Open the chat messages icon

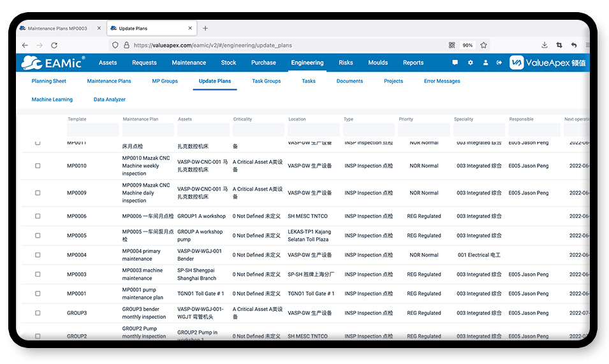455,62
